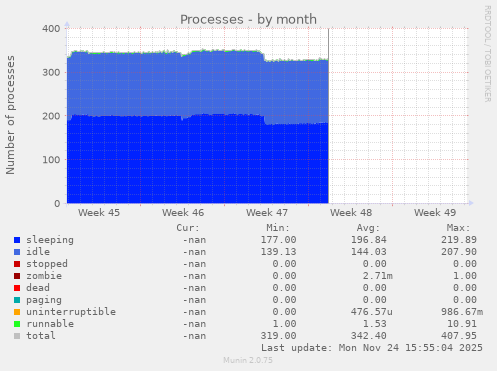Click sleeping minimum value 177.00

tap(278, 240)
